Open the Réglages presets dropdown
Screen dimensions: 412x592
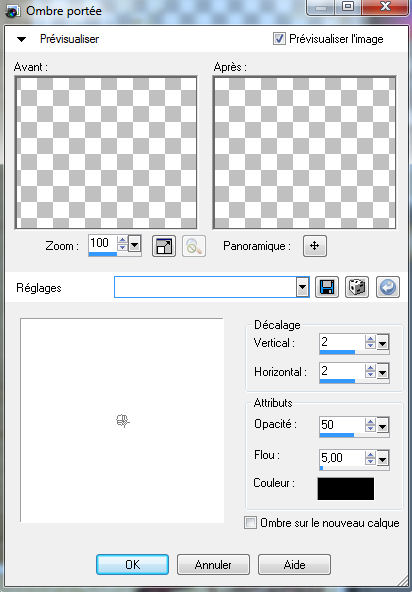click(302, 287)
